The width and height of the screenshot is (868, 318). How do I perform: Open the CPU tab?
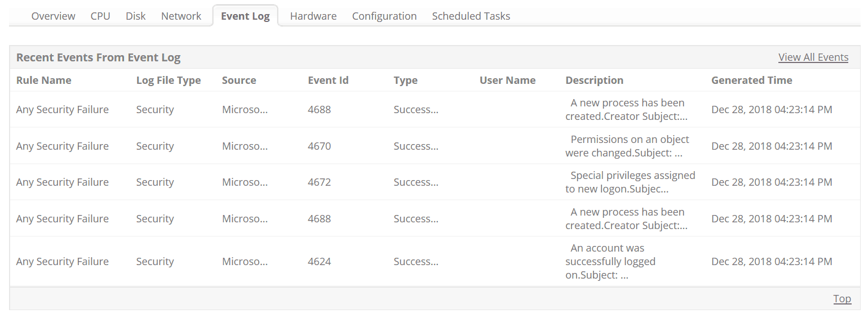[100, 16]
